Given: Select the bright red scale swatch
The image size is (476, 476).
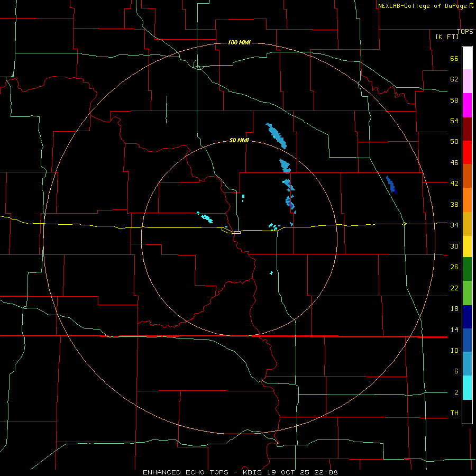Looking at the screenshot, I should pyautogui.click(x=467, y=152).
